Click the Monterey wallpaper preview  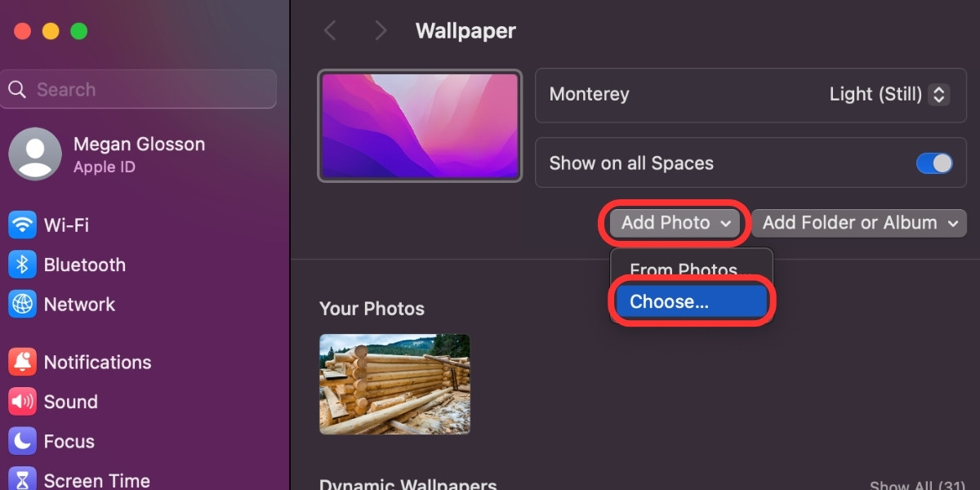(x=419, y=125)
